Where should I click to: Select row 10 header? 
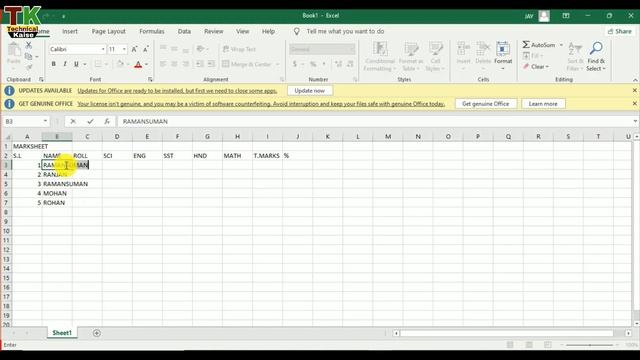tap(6, 231)
